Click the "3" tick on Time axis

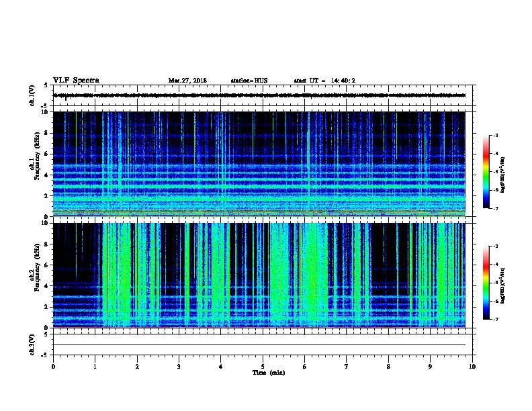(179, 366)
